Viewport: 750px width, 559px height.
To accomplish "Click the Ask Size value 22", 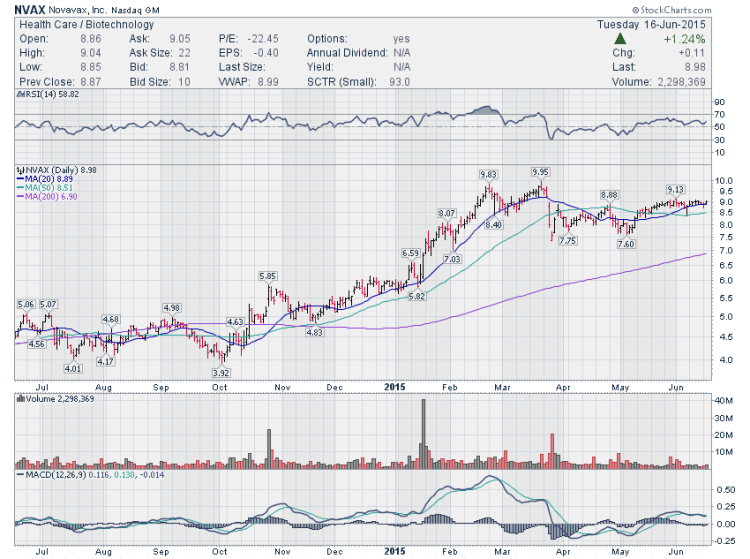I will 184,53.
